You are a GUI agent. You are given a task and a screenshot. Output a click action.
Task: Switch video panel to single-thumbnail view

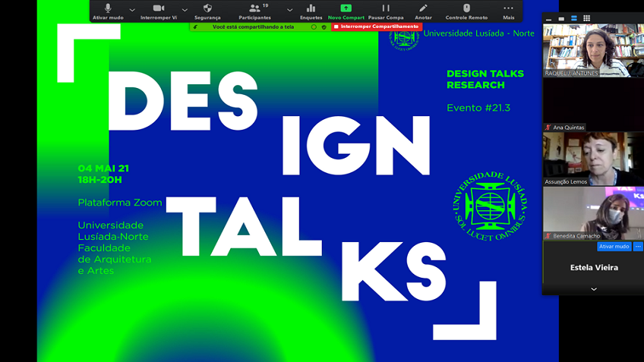point(561,18)
